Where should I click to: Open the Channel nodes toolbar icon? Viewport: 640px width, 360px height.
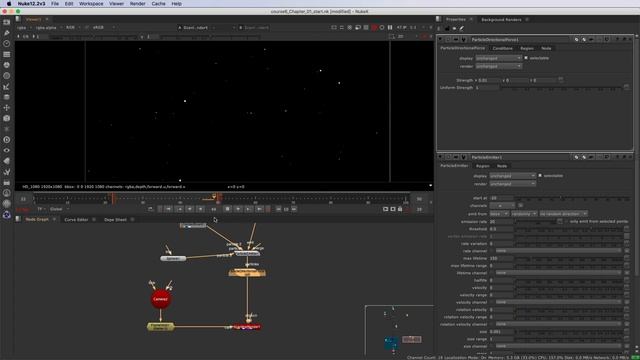tap(7, 54)
